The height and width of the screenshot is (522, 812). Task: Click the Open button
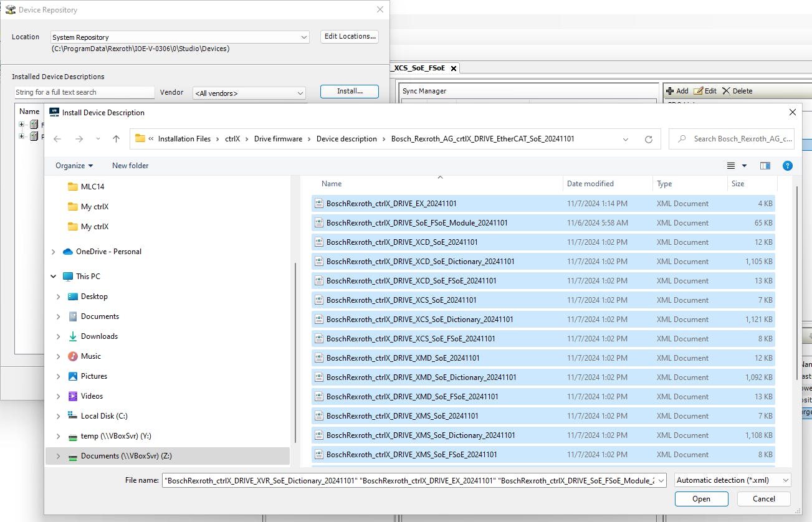point(701,499)
